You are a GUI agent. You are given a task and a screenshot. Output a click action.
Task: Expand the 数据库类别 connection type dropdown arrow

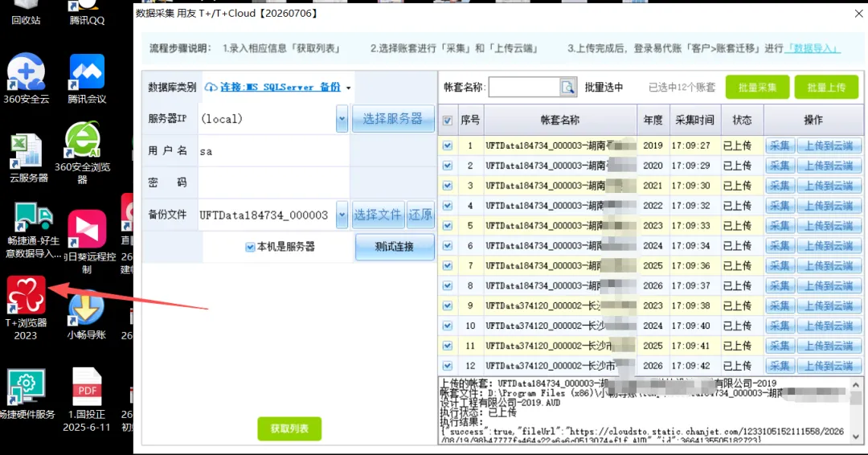tap(348, 88)
